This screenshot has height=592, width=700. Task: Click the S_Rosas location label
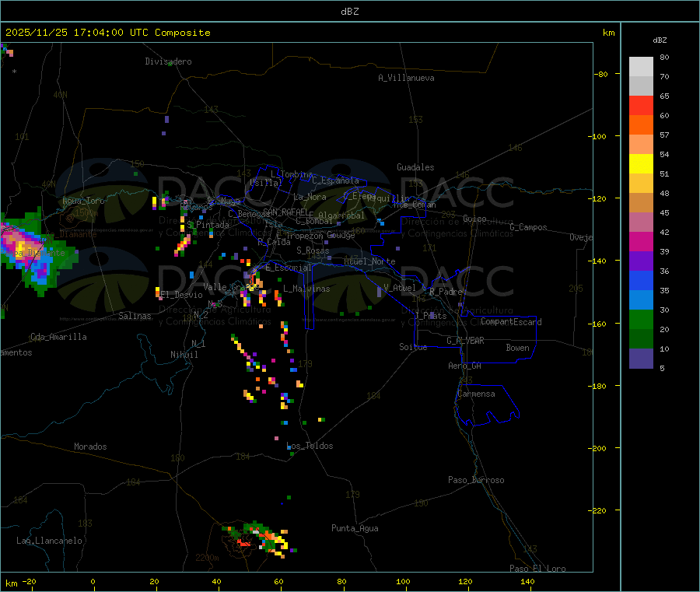coord(313,250)
